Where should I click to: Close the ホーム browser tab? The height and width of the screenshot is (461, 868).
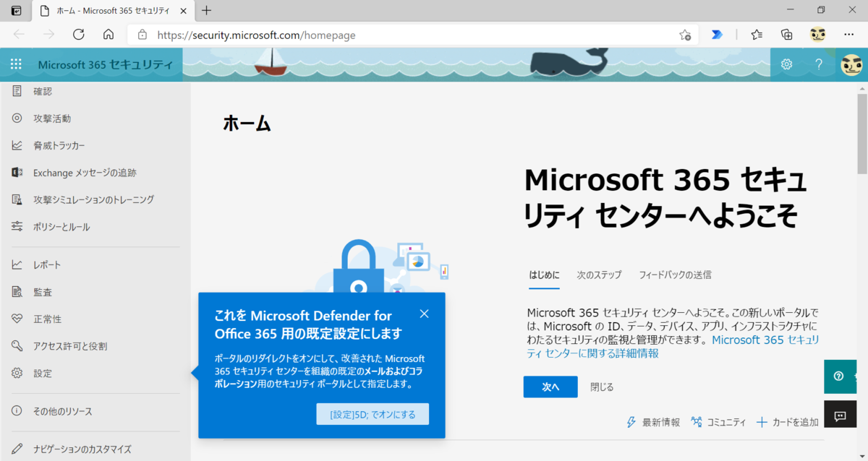pos(184,11)
